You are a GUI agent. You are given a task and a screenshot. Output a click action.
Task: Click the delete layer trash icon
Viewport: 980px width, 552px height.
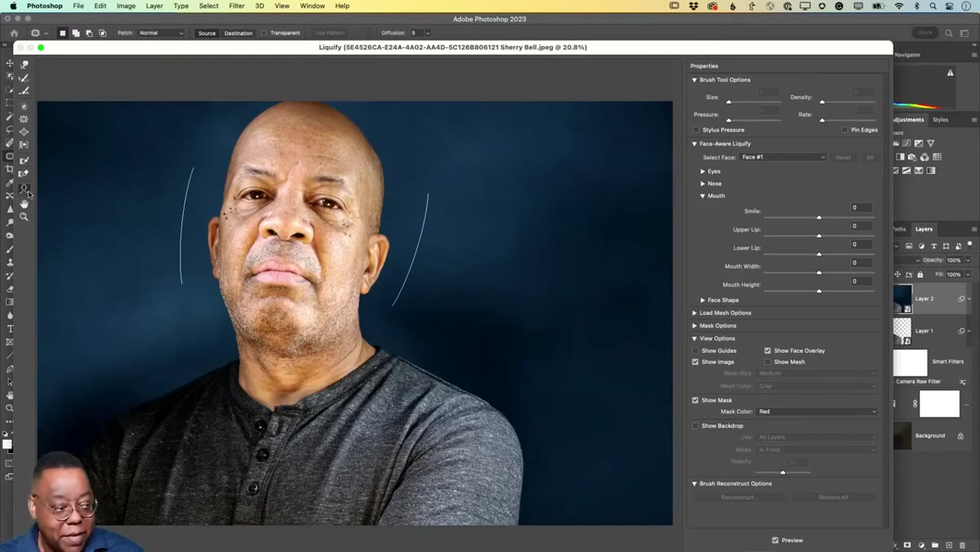coord(962,545)
